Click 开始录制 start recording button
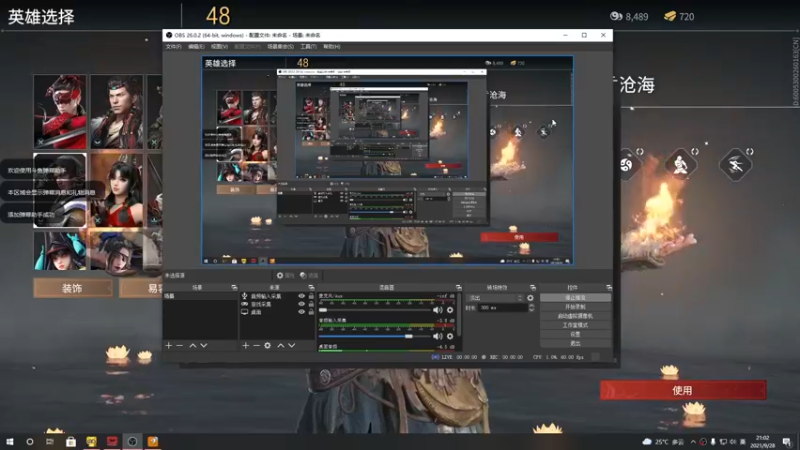This screenshot has width=800, height=450. 575,307
